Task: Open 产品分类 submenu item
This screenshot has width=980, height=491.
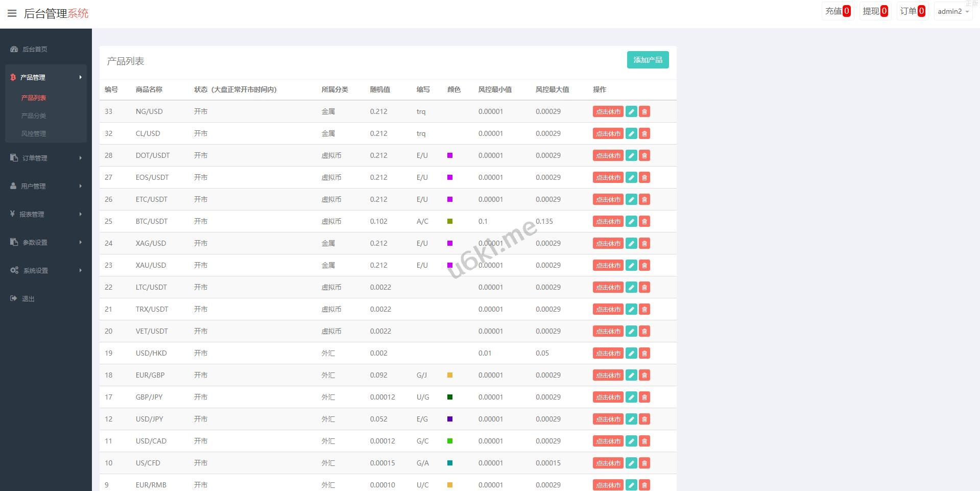Action: click(x=34, y=116)
